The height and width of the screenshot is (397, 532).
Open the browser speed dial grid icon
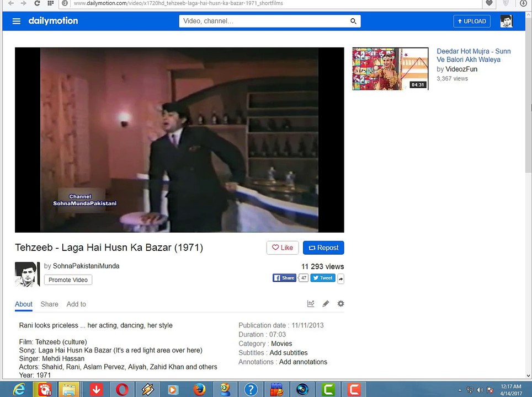pos(50,3)
